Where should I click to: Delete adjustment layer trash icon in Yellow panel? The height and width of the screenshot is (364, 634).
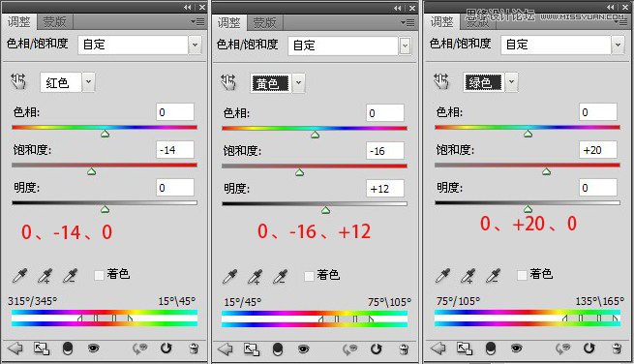tap(404, 349)
